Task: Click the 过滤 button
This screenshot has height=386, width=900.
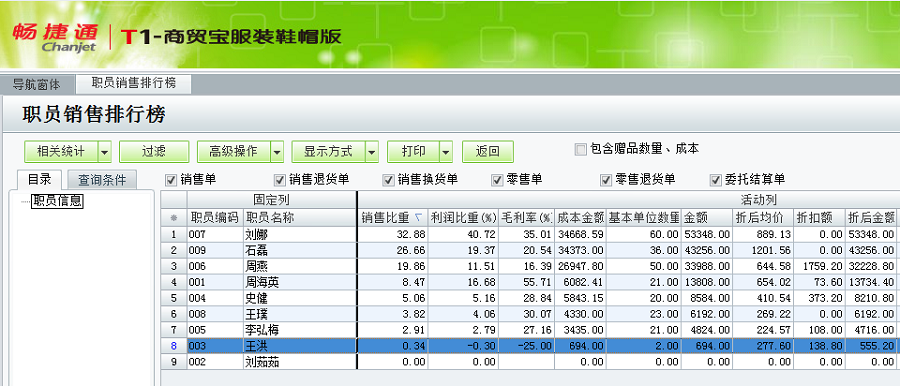Action: click(x=154, y=152)
